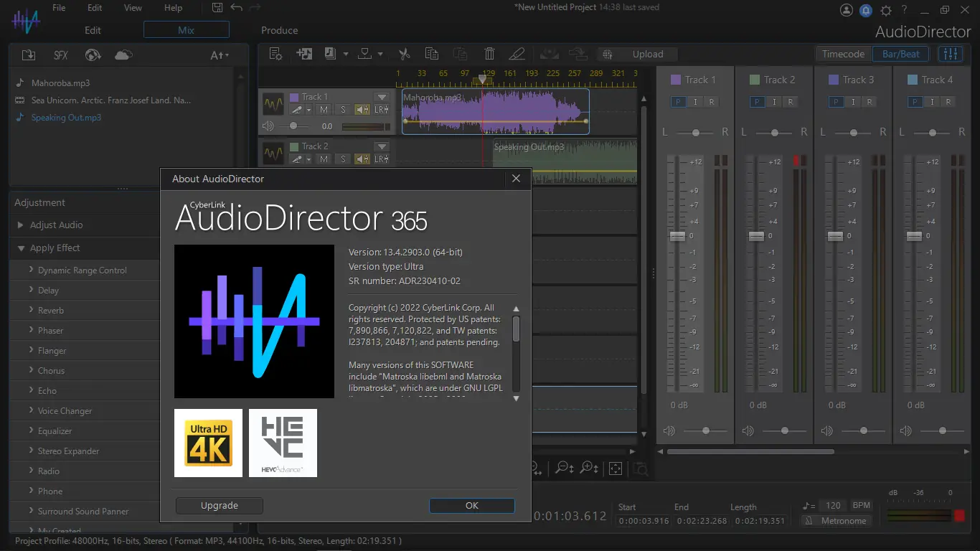Click OK in the About dialog
980x551 pixels.
(x=471, y=505)
